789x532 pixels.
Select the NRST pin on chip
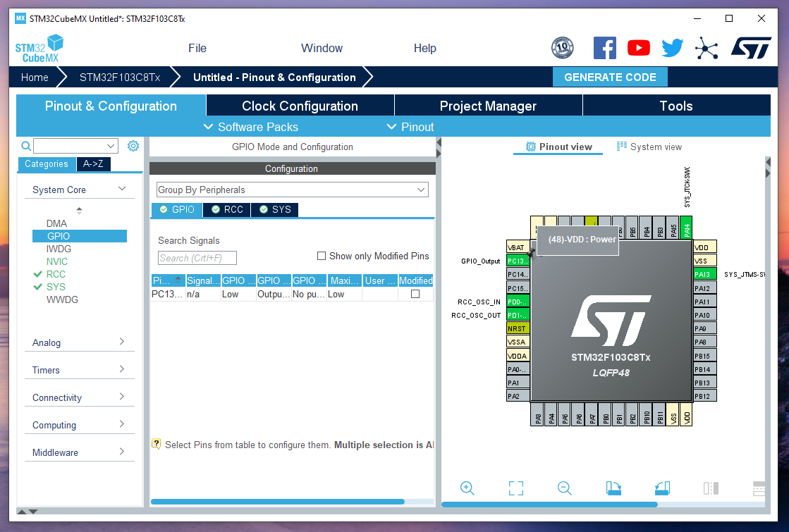(518, 328)
